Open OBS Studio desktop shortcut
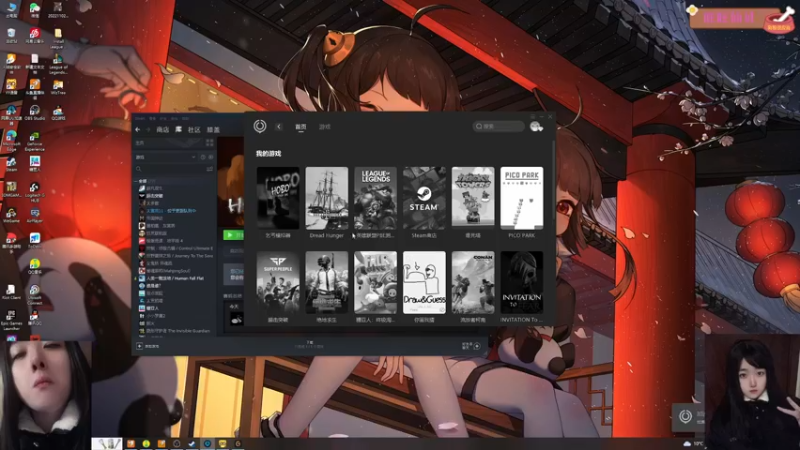Screen dimensions: 800x450 click(34, 113)
